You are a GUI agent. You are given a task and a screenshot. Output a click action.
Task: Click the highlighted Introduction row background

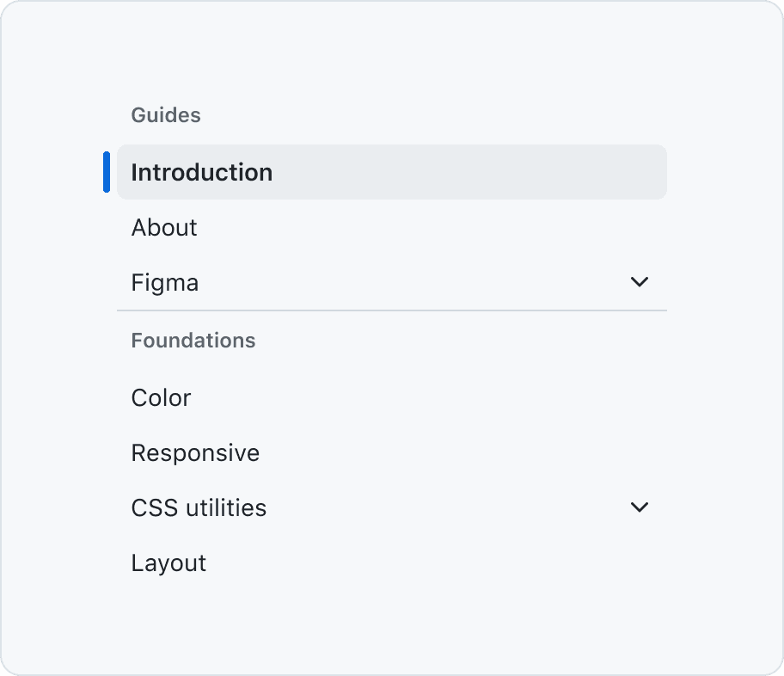click(x=392, y=172)
